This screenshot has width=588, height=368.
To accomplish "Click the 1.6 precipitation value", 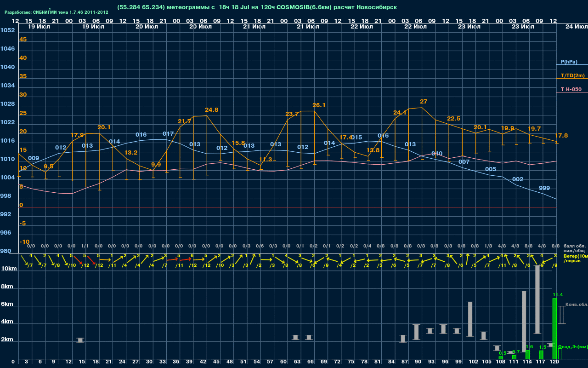I will click(x=529, y=347).
